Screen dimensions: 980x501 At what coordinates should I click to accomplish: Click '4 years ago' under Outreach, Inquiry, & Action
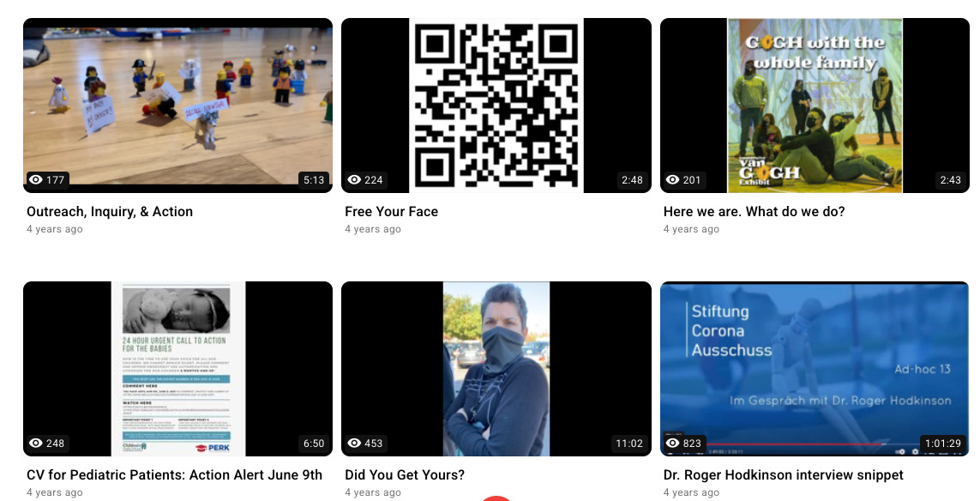click(54, 229)
